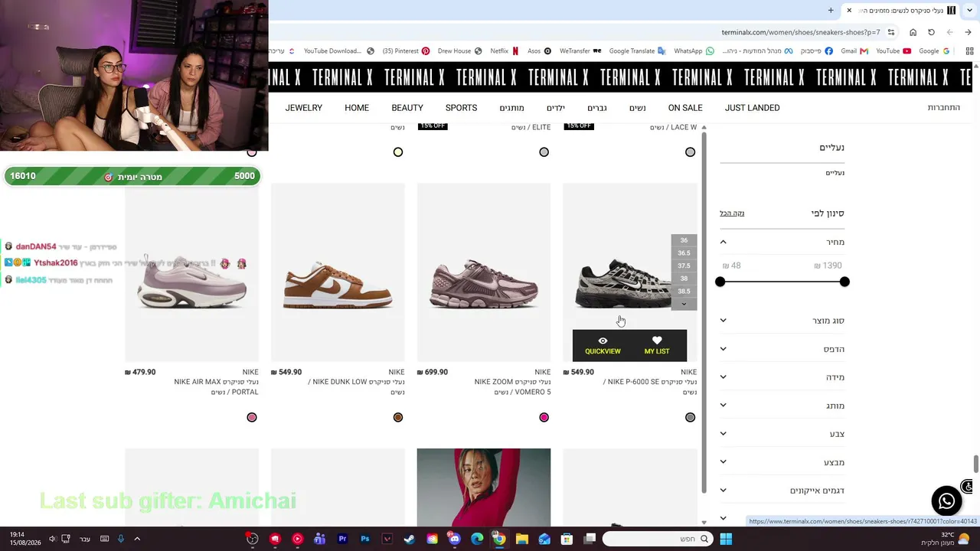Screen dimensions: 980x551
Task: Collapse the מחיר price filter
Action: [723, 242]
